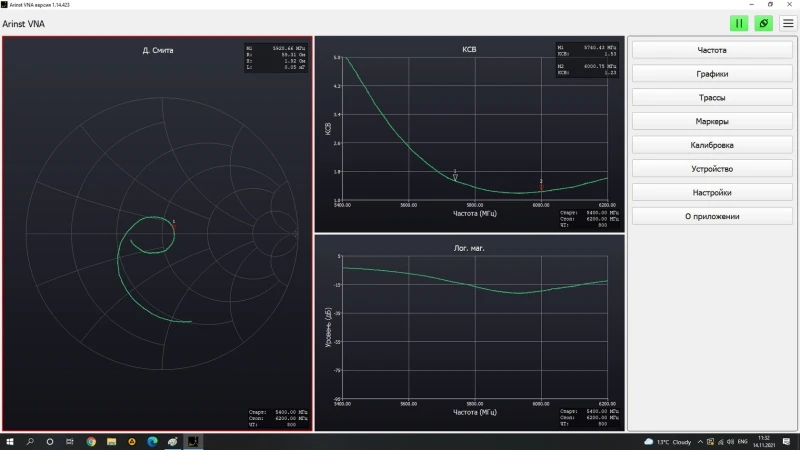Open the Графики menu button
This screenshot has height=450, width=800.
coord(712,74)
